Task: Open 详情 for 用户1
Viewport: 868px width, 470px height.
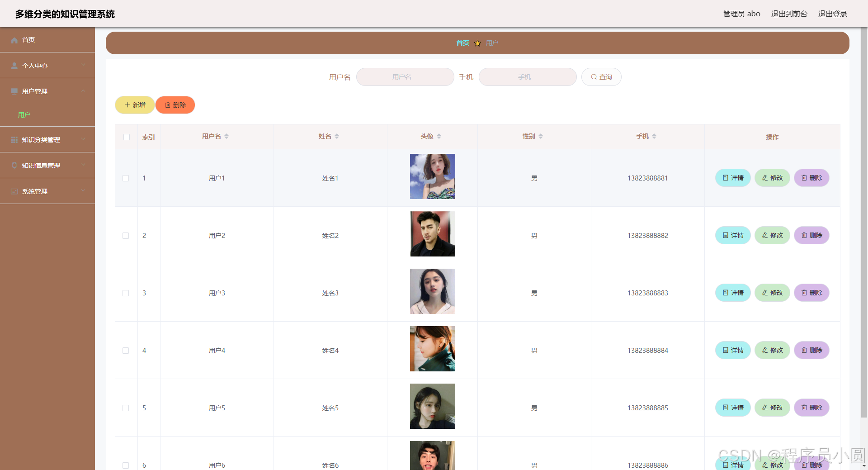Action: click(x=733, y=178)
